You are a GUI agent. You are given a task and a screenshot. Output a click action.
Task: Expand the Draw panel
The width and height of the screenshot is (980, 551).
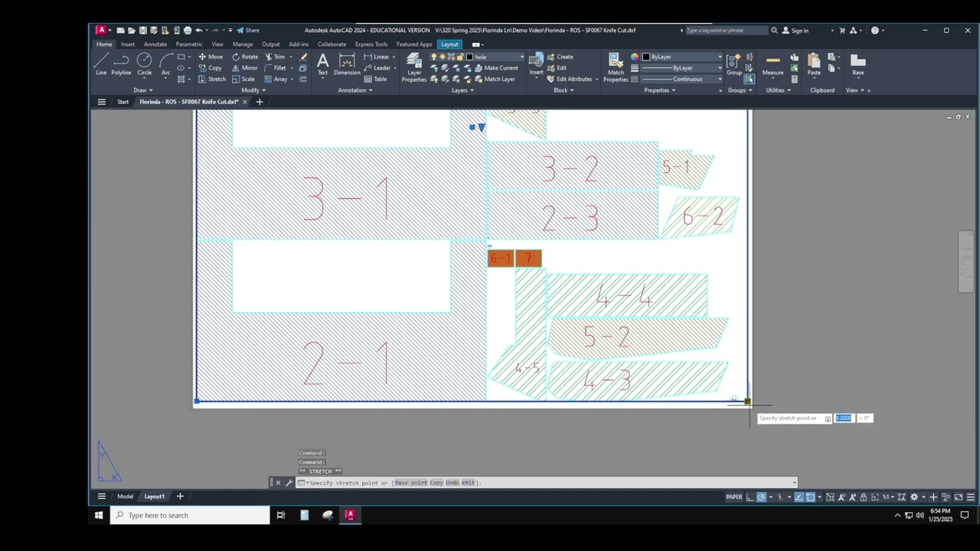coord(142,90)
